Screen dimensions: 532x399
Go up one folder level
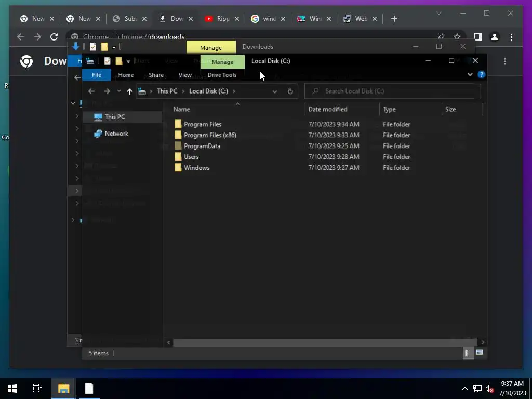click(x=129, y=91)
